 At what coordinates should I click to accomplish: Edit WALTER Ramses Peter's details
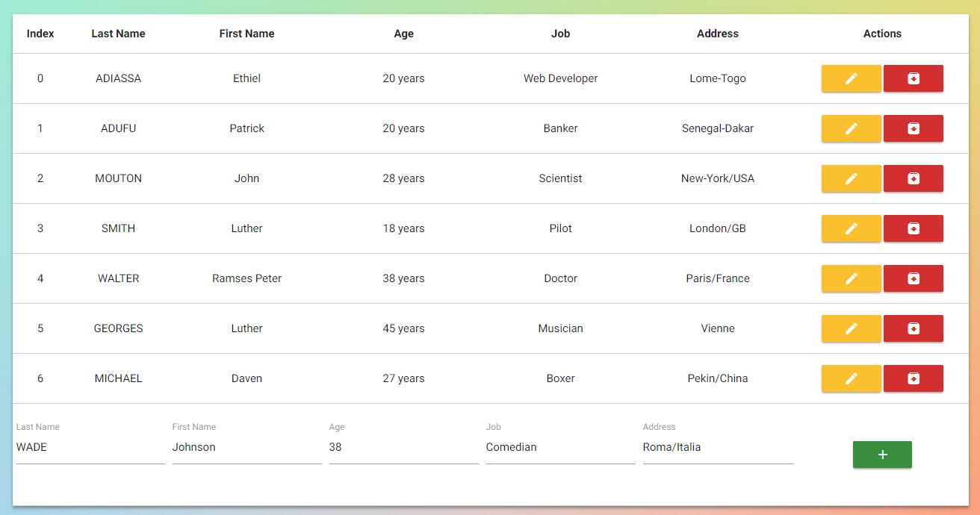pos(851,278)
